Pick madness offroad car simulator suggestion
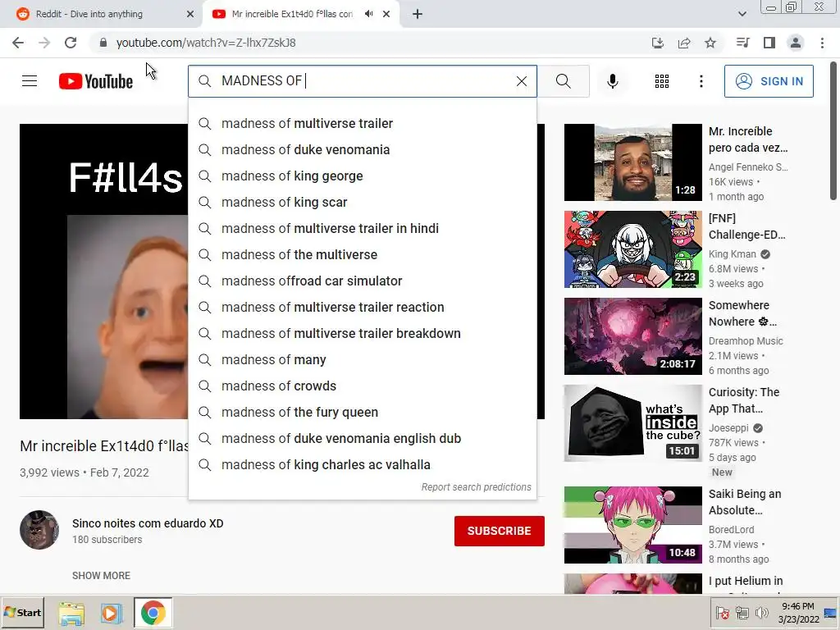840x630 pixels. 362,281
